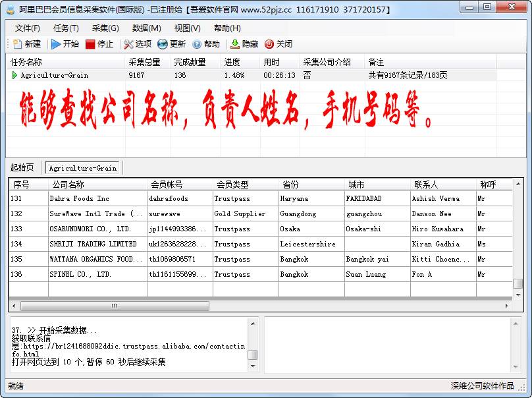Screen dimensions: 532x398
Task: Open the 采集(G) menu
Action: click(105, 28)
